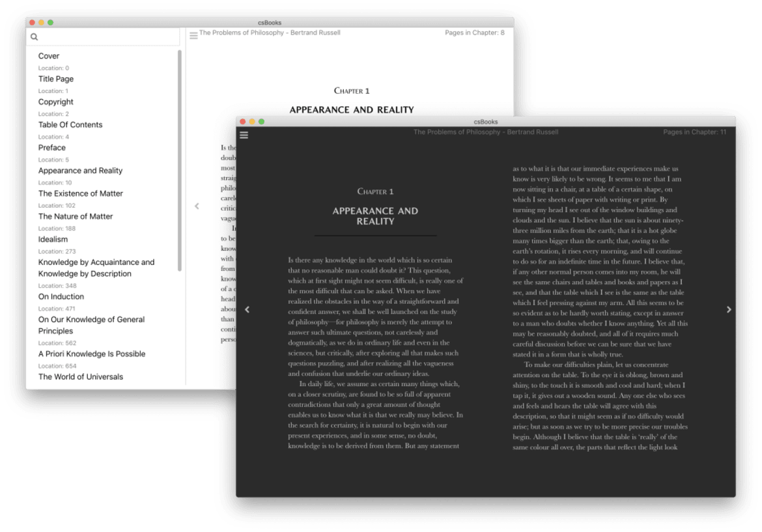Open Knowledge by Acquaintance and Knowledge by Description
This screenshot has width=762, height=532.
pyautogui.click(x=96, y=268)
